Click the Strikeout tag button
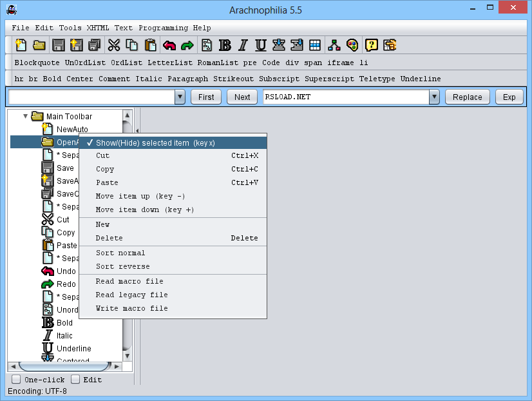The width and height of the screenshot is (532, 401). click(233, 79)
